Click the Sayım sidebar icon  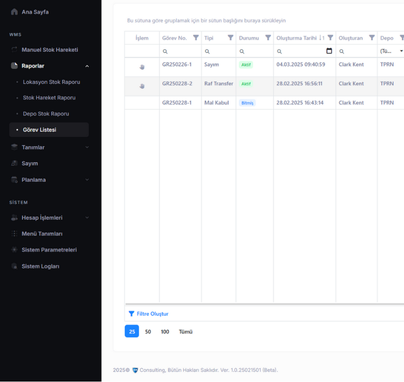[x=14, y=163]
